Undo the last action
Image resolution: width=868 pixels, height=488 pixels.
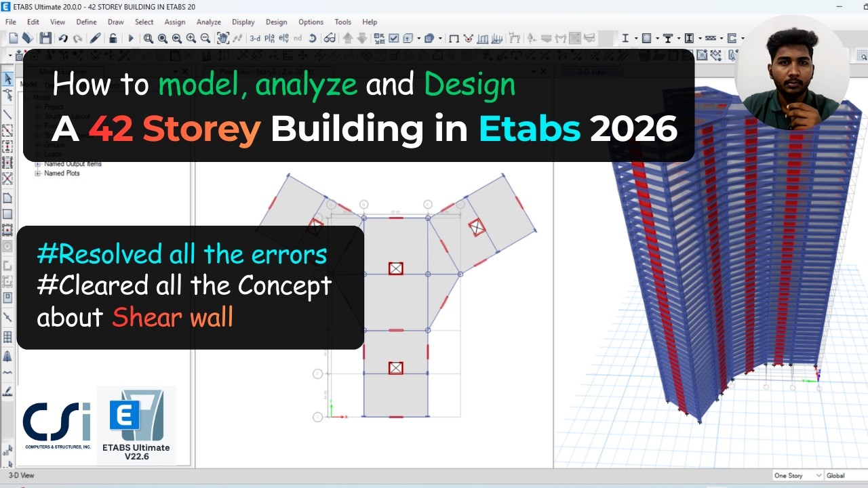(x=63, y=39)
